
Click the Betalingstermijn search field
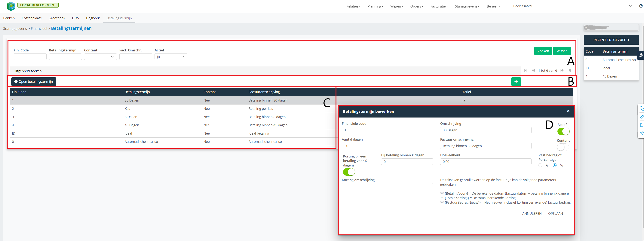[x=65, y=57]
